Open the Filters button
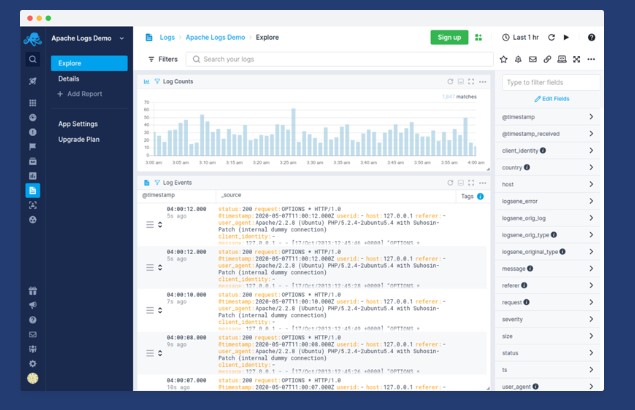635x410 pixels. pyautogui.click(x=163, y=60)
